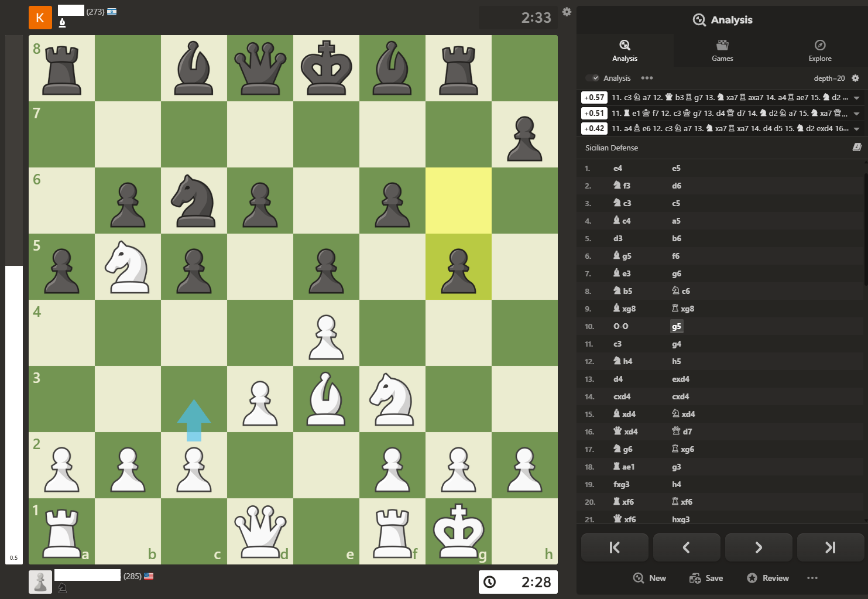Expand the +0.42 engine line
The width and height of the screenshot is (868, 599).
[x=856, y=129]
